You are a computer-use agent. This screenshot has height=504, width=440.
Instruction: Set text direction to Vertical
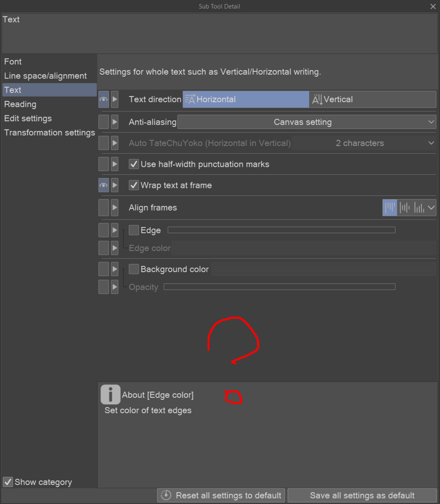[x=373, y=100]
